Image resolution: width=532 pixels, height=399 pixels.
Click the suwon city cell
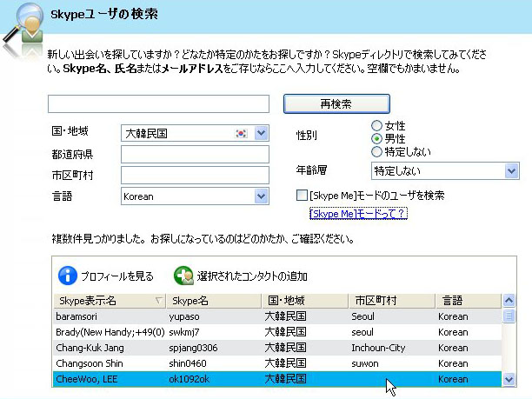point(365,363)
